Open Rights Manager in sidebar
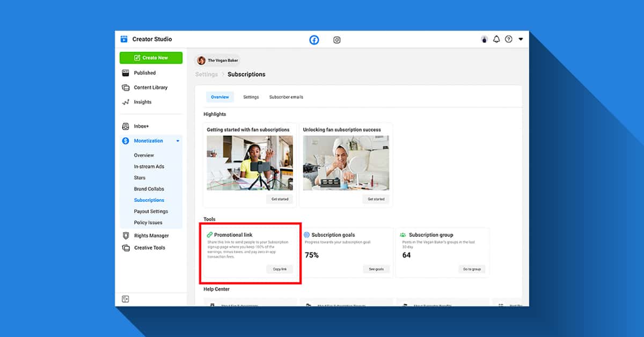Viewport: 644px width, 337px height. [151, 236]
